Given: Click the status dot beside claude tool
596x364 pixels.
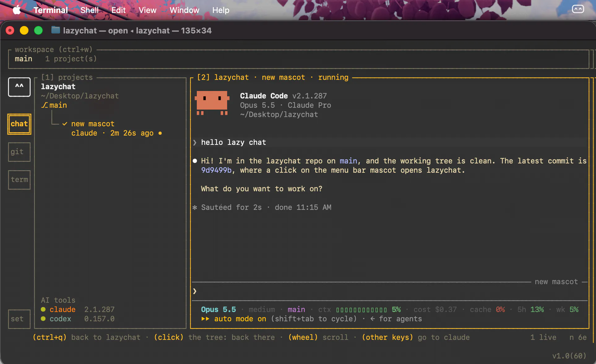Looking at the screenshot, I should 43,310.
